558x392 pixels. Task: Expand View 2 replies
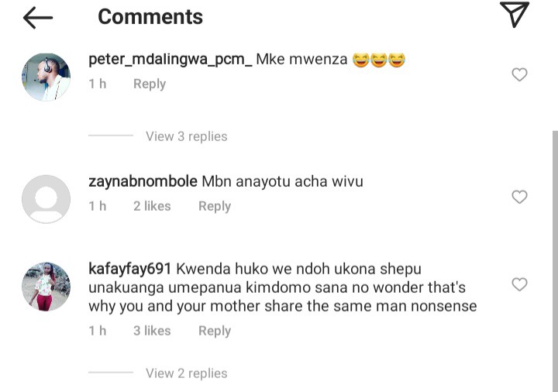coord(186,373)
